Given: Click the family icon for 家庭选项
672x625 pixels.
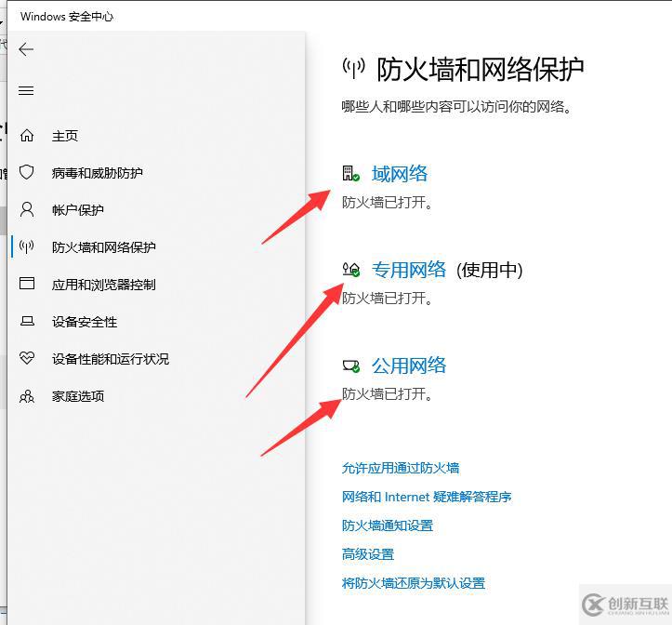Looking at the screenshot, I should pyautogui.click(x=27, y=396).
